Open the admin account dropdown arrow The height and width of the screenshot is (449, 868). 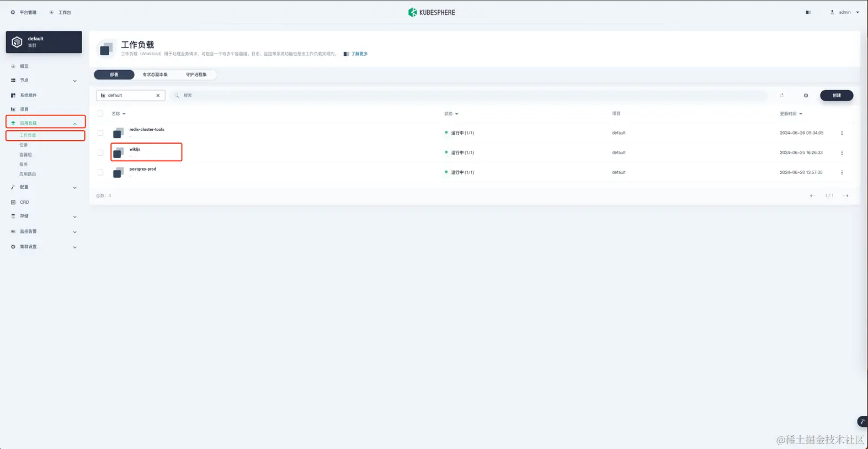click(858, 12)
